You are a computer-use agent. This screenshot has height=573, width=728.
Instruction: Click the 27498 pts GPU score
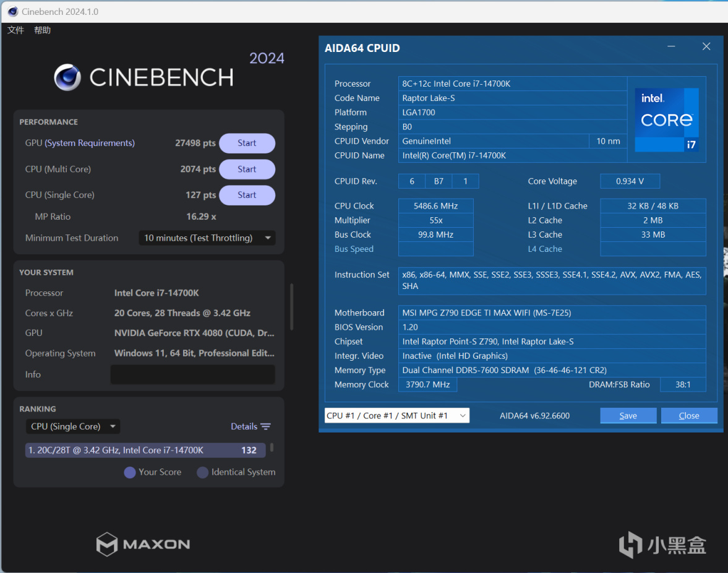(195, 143)
